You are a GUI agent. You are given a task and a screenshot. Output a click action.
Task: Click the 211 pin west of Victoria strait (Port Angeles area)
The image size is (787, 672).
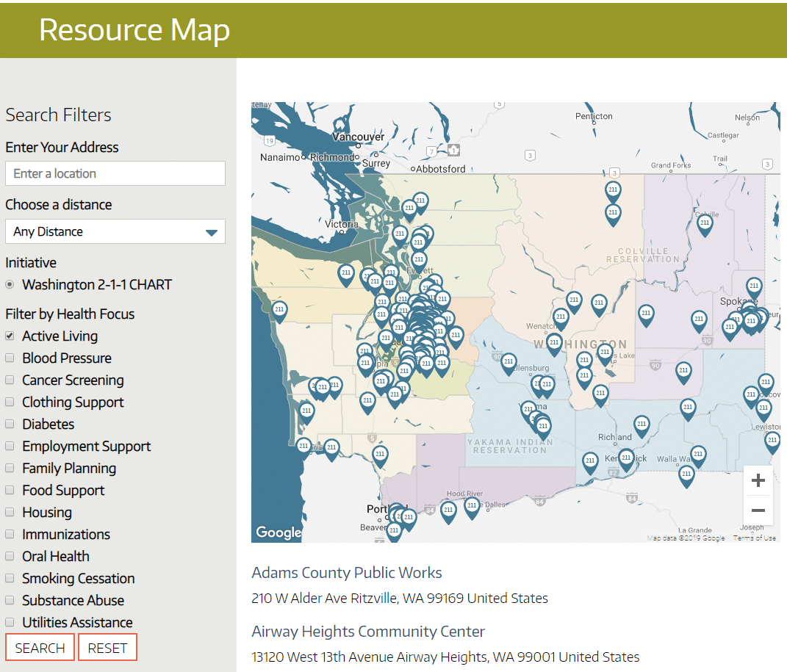pyautogui.click(x=346, y=275)
